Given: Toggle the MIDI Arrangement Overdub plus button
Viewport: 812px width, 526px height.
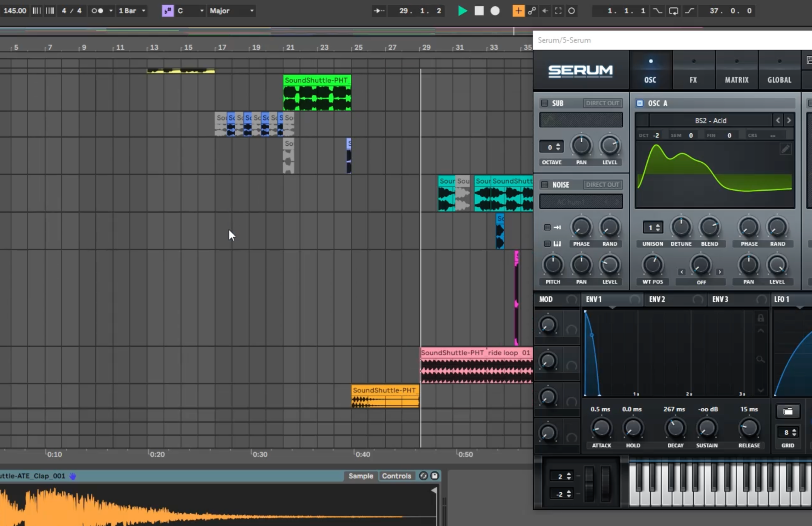Looking at the screenshot, I should pos(518,11).
